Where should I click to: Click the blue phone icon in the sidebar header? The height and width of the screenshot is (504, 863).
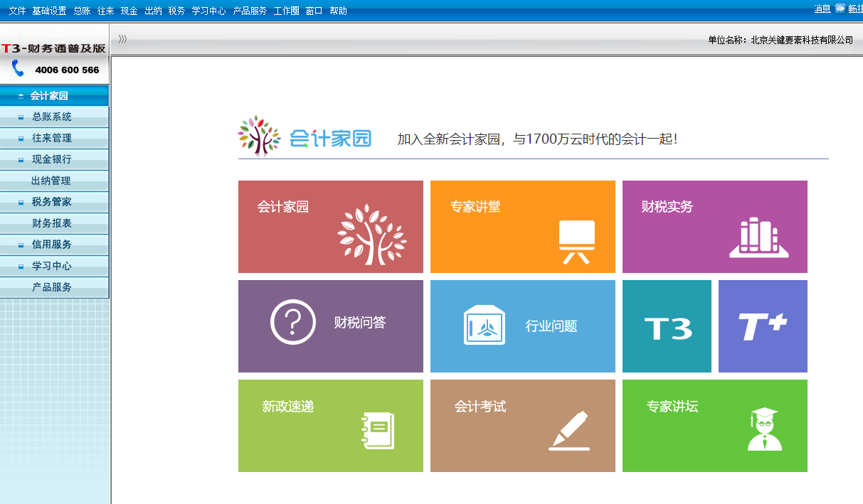[18, 68]
